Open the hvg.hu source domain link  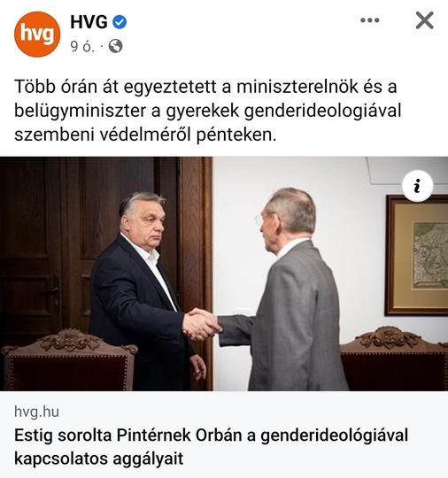click(x=36, y=412)
